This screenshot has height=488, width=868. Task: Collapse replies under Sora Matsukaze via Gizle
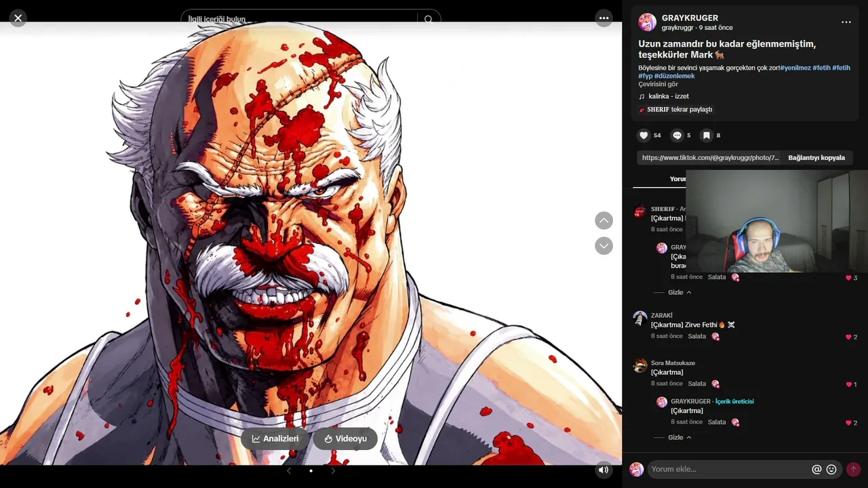pyautogui.click(x=679, y=437)
